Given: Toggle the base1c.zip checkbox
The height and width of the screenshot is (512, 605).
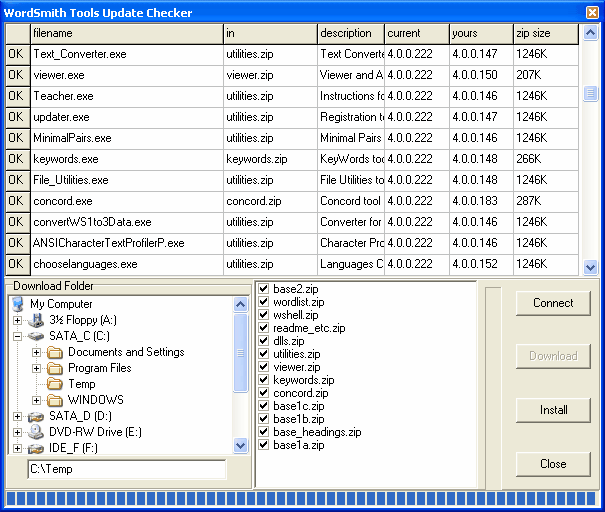Looking at the screenshot, I should click(264, 406).
